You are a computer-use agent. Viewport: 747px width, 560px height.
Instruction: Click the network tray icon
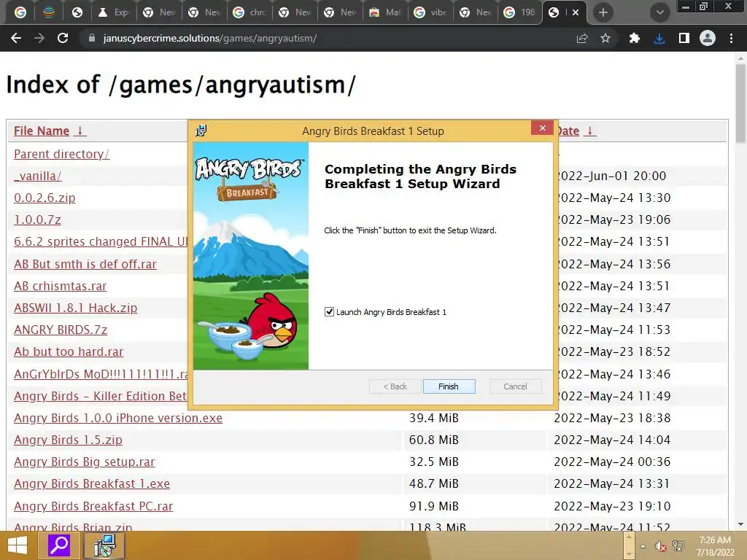pyautogui.click(x=678, y=546)
